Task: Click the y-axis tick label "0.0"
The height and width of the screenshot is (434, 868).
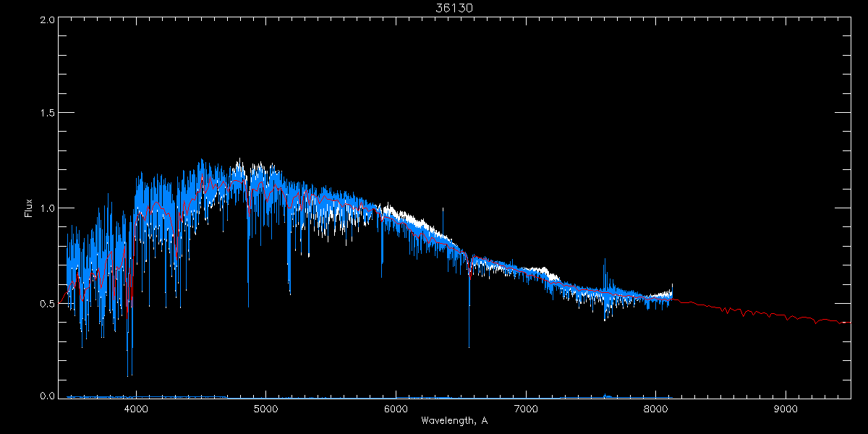Action: pyautogui.click(x=48, y=396)
